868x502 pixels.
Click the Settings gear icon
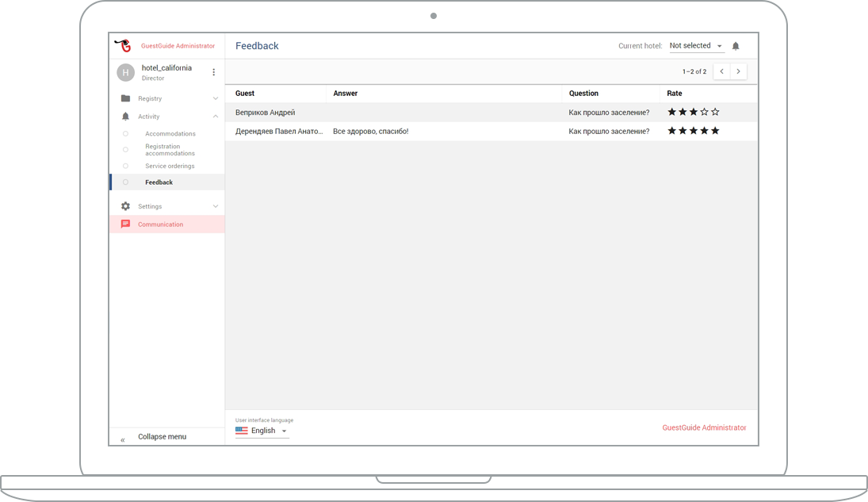coord(126,206)
